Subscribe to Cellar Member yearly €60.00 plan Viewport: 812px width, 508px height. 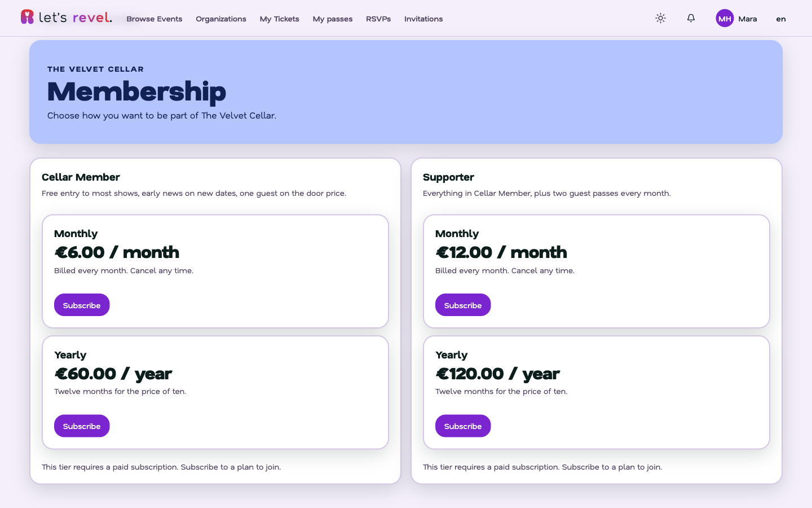pos(82,426)
